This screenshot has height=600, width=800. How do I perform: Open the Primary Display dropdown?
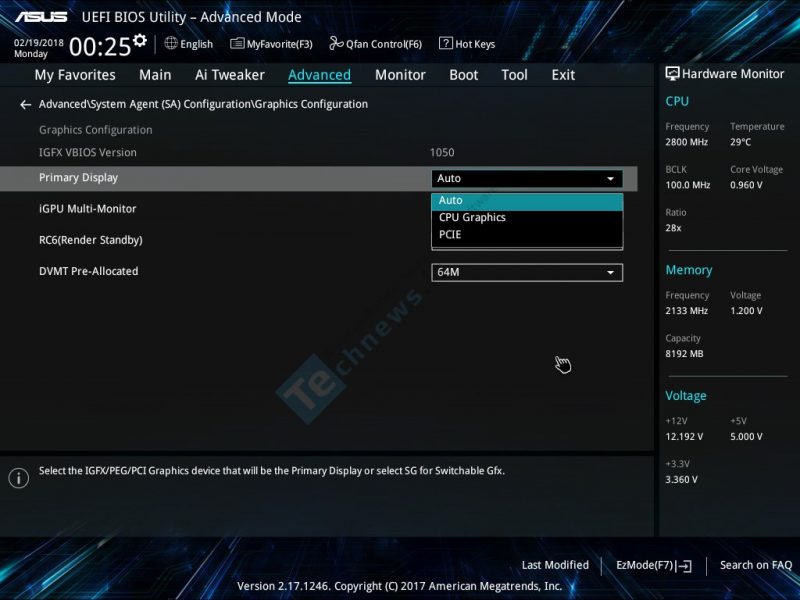click(527, 179)
